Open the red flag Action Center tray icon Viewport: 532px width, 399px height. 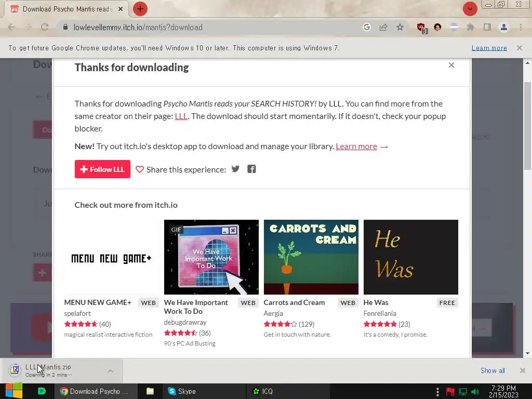450,392
